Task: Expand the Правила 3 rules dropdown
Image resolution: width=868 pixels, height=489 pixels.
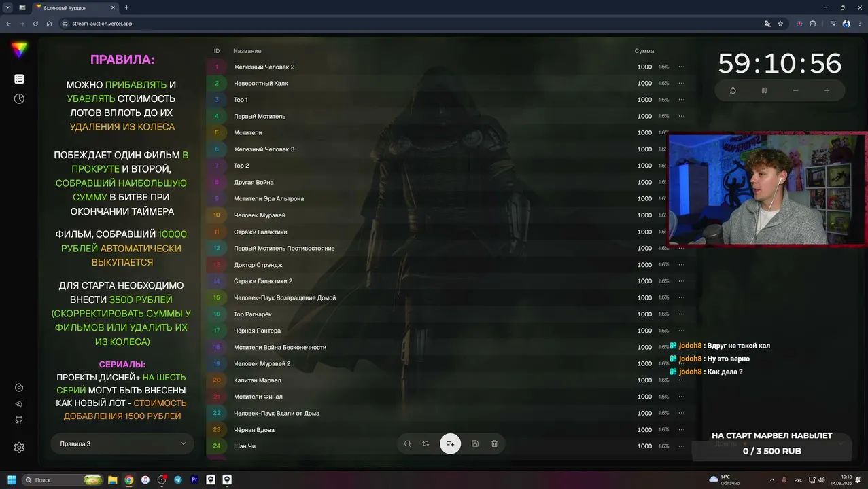Action: [x=122, y=443]
